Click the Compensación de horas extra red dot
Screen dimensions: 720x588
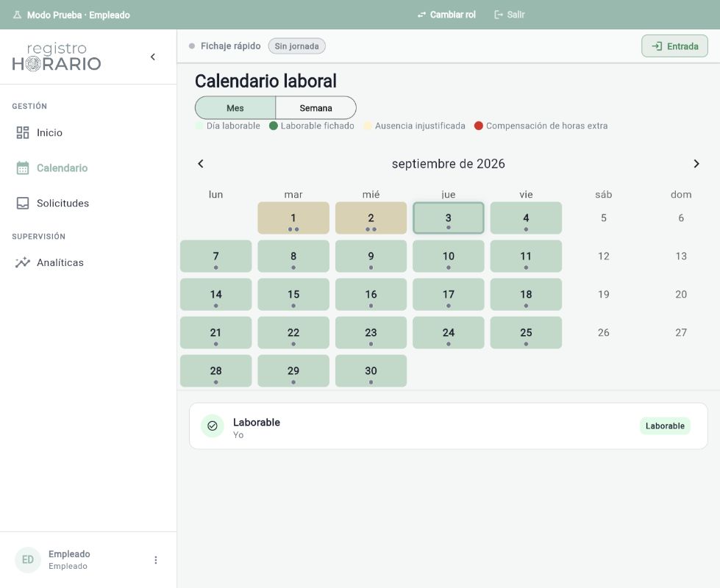pyautogui.click(x=479, y=126)
